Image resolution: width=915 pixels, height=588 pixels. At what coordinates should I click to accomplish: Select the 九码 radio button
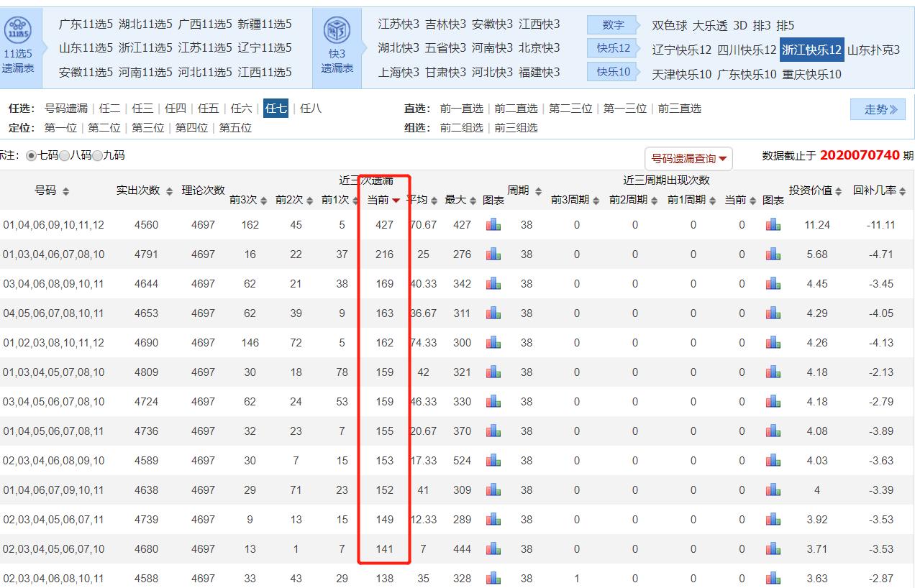(x=97, y=156)
